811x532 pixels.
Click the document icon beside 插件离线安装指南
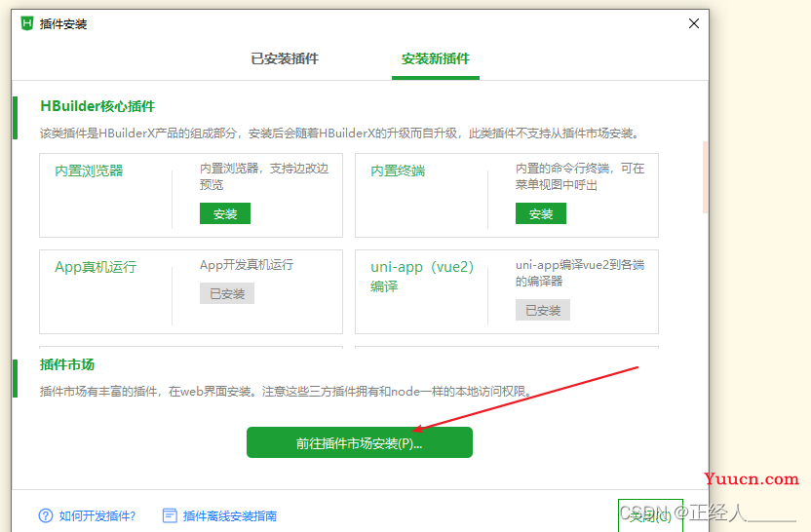pos(170,515)
